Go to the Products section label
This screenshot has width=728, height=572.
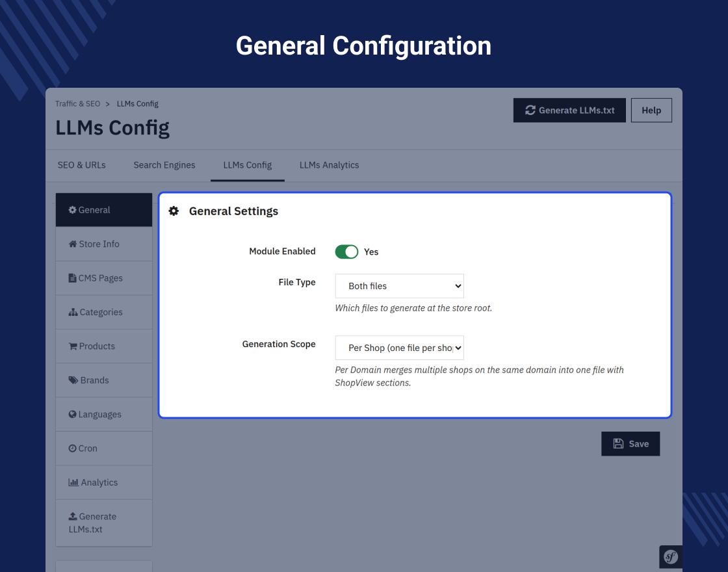click(97, 346)
